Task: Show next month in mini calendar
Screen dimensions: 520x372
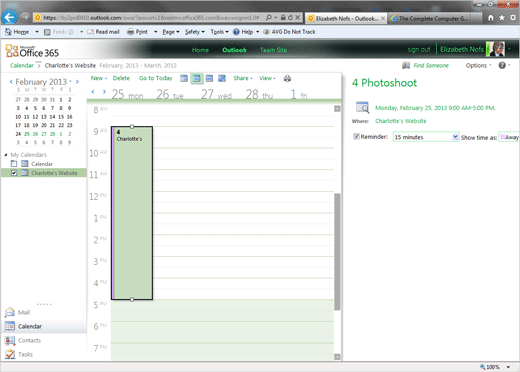Action: [77, 82]
